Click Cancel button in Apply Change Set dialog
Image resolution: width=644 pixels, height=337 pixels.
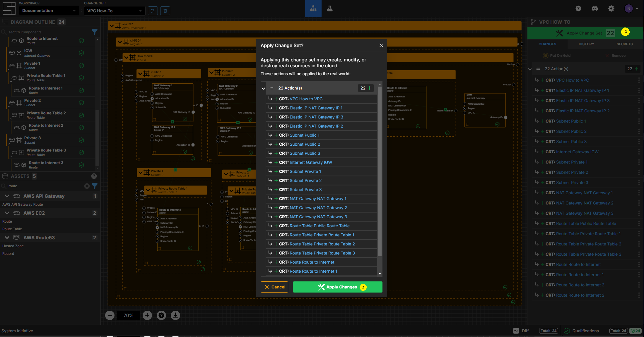click(275, 287)
